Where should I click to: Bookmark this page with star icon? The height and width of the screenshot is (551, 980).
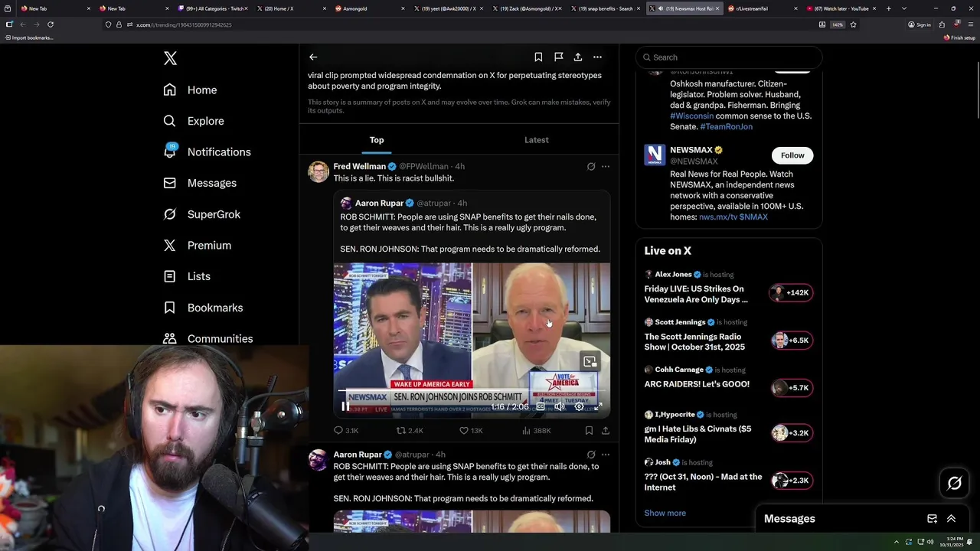853,24
